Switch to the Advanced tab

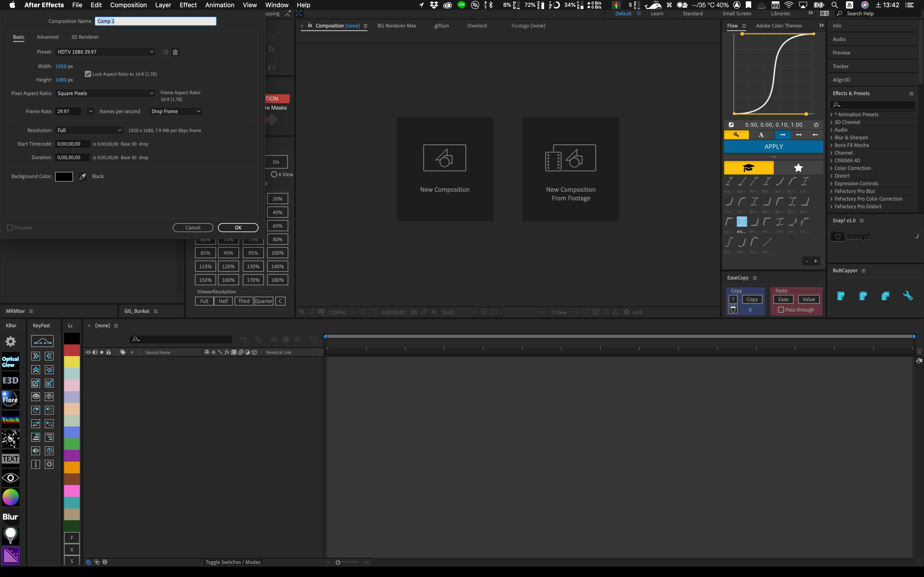[x=48, y=37]
